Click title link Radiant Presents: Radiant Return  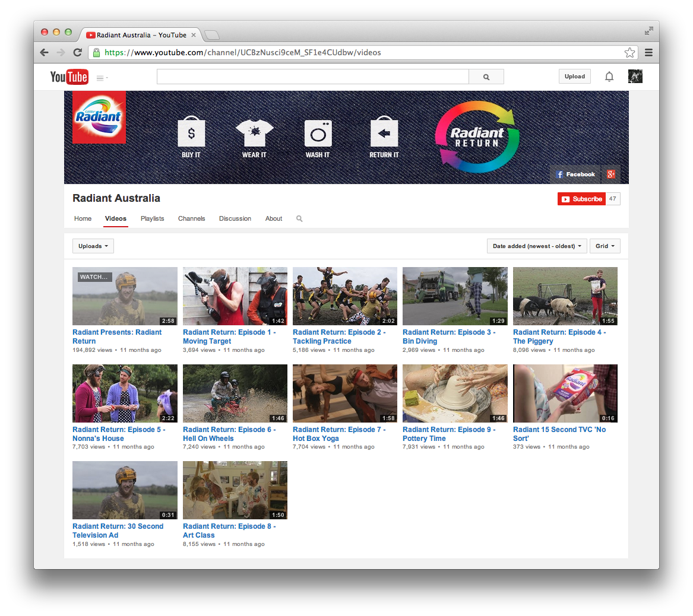pyautogui.click(x=117, y=336)
